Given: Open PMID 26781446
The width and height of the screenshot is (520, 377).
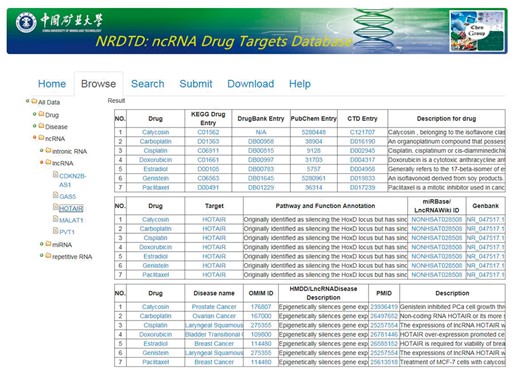Looking at the screenshot, I should (x=384, y=334).
